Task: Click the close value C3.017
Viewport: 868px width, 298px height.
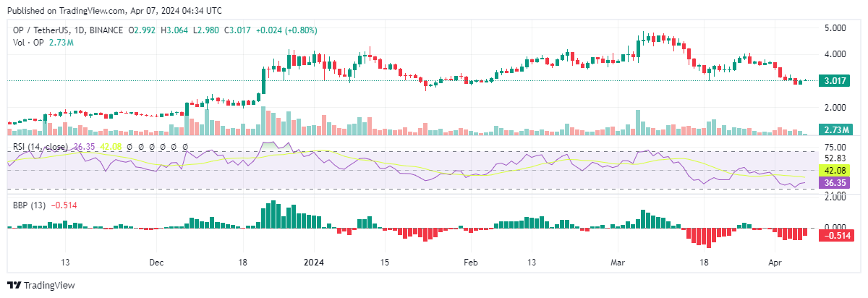Action: click(x=238, y=30)
